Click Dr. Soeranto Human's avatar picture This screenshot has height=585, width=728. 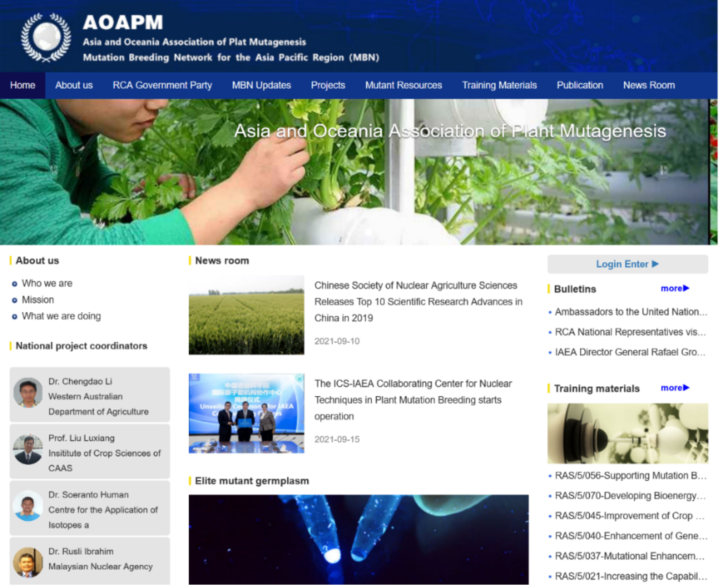(x=28, y=506)
